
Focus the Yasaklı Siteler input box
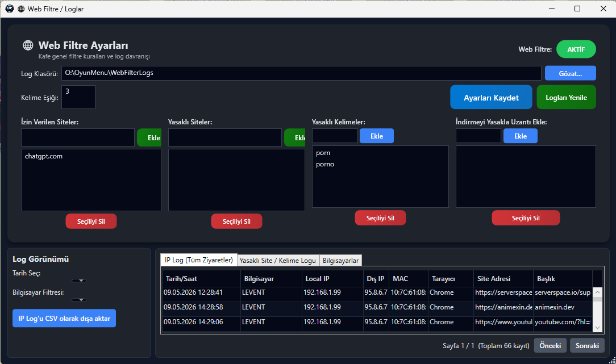[x=224, y=137]
